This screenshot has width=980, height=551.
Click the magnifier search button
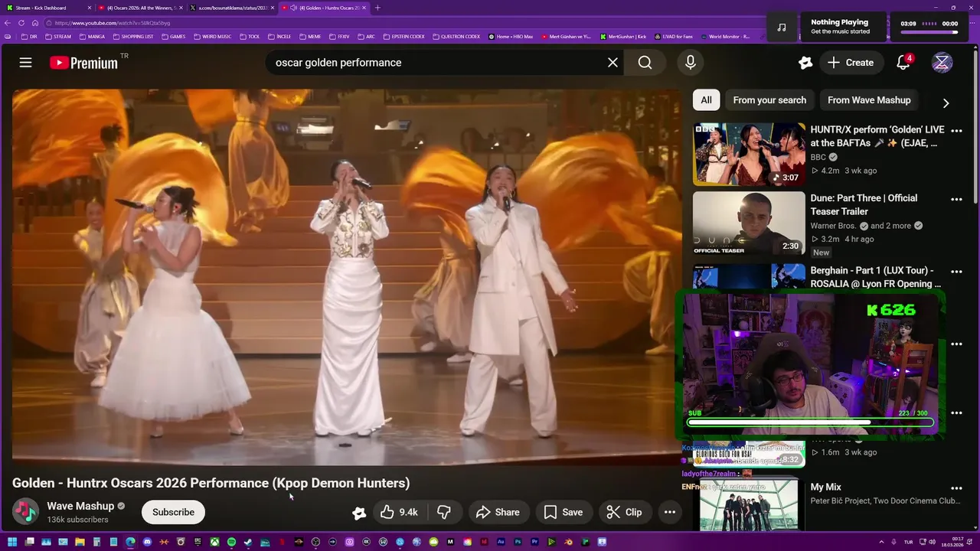tap(645, 63)
